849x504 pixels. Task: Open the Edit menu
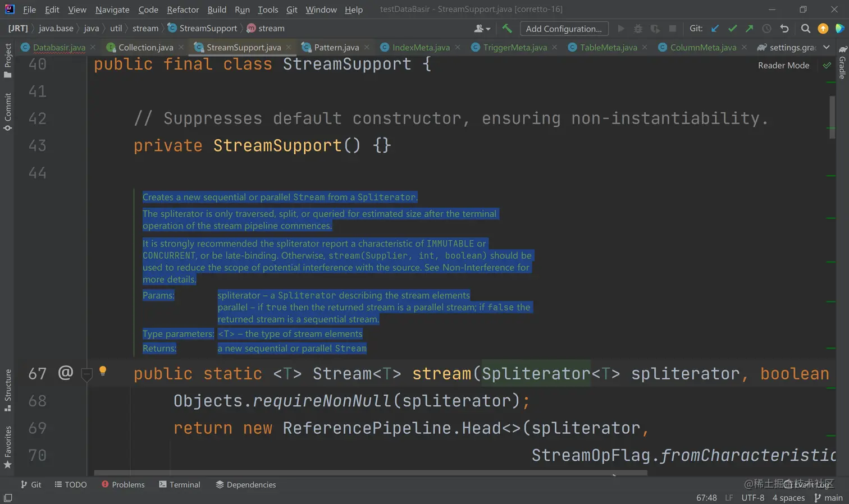(52, 10)
